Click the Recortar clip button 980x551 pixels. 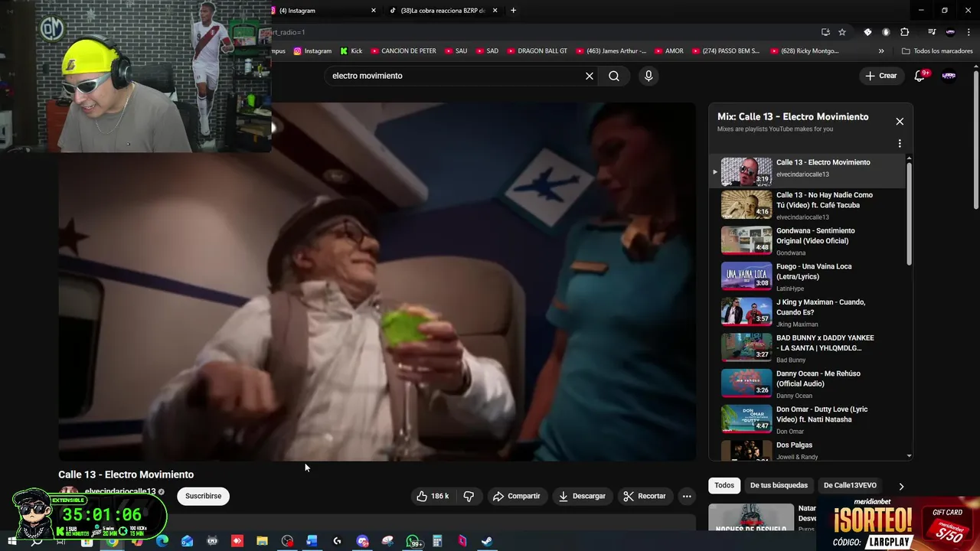click(x=645, y=496)
